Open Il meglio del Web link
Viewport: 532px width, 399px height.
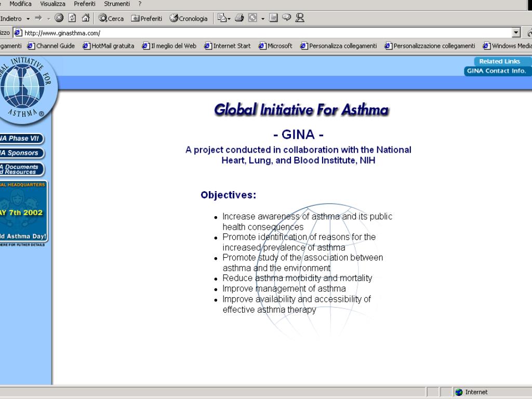(x=169, y=46)
